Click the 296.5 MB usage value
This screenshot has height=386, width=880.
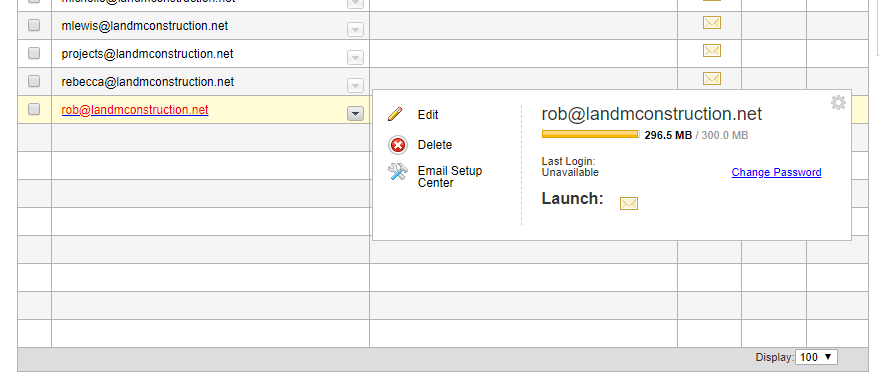click(x=668, y=135)
